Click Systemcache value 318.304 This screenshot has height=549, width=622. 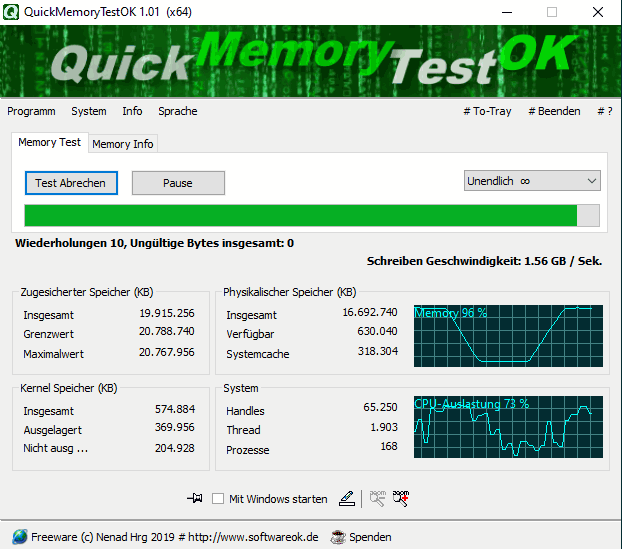coord(378,351)
